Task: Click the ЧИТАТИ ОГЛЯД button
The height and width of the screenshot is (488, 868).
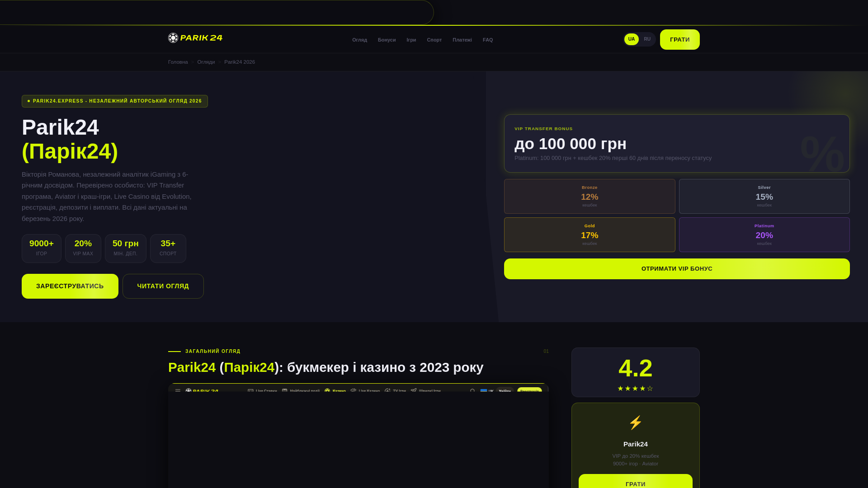Action: 163,286
